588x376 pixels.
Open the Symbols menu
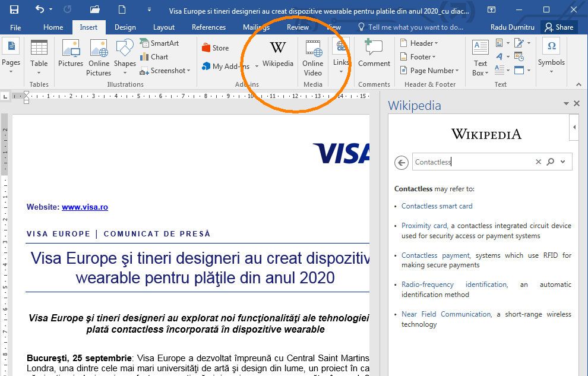coord(551,56)
